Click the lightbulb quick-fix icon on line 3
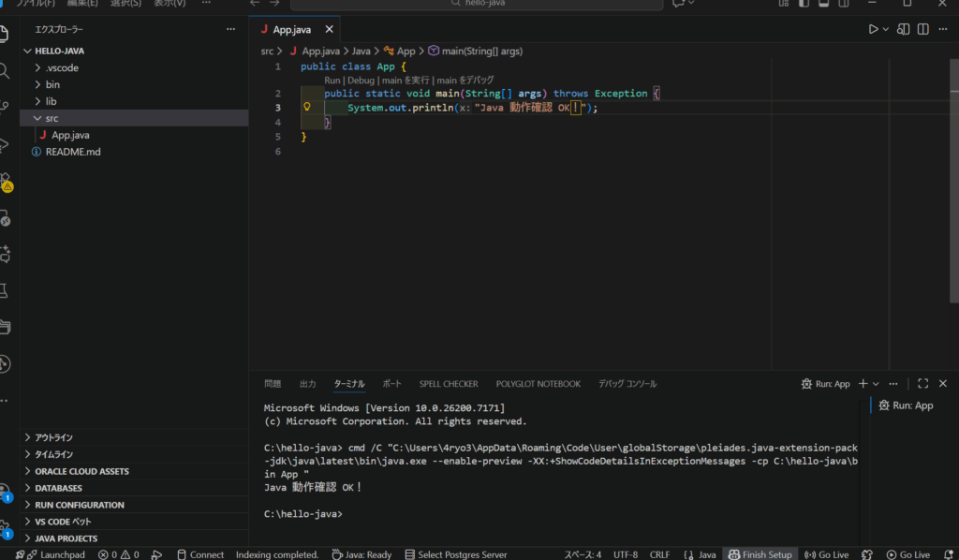Image resolution: width=959 pixels, height=560 pixels. pyautogui.click(x=306, y=108)
